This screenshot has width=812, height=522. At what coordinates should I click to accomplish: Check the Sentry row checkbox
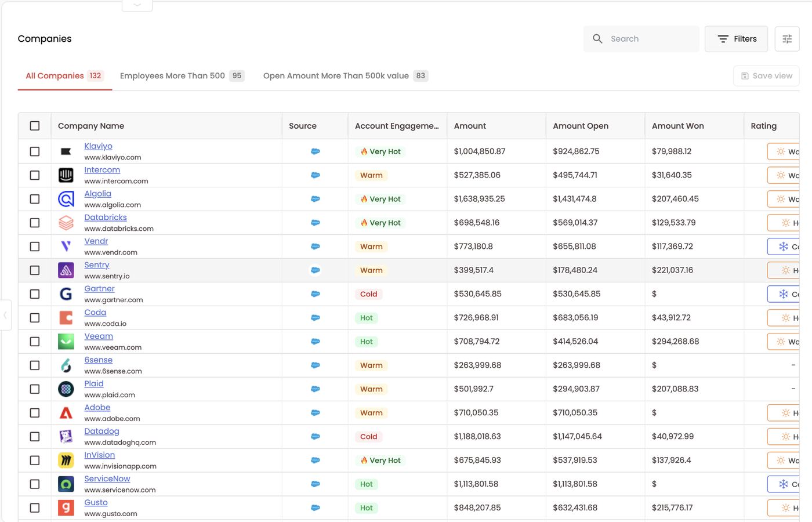[x=35, y=270]
